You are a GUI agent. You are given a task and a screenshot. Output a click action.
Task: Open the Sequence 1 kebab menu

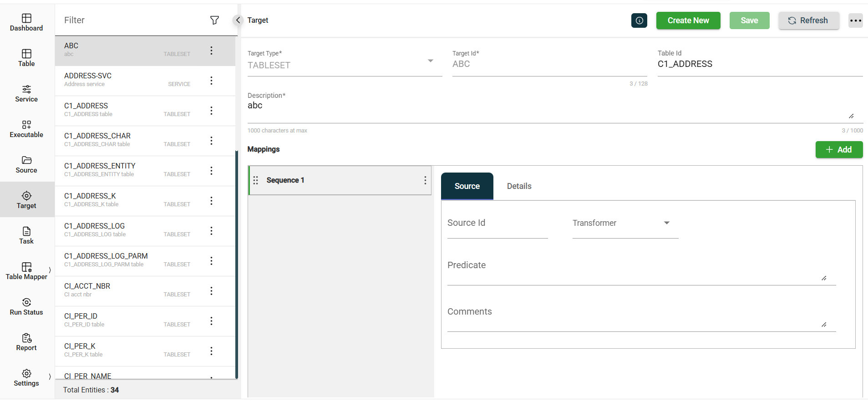pos(425,180)
